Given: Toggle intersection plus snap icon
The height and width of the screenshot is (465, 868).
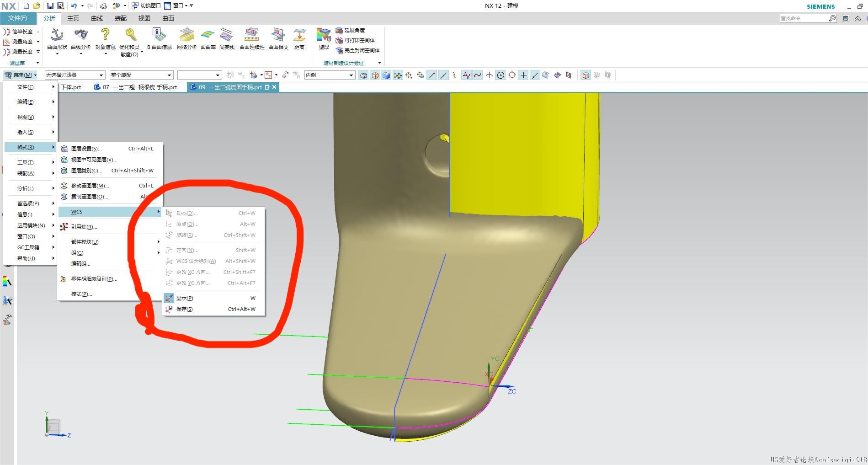Looking at the screenshot, I should (x=523, y=75).
